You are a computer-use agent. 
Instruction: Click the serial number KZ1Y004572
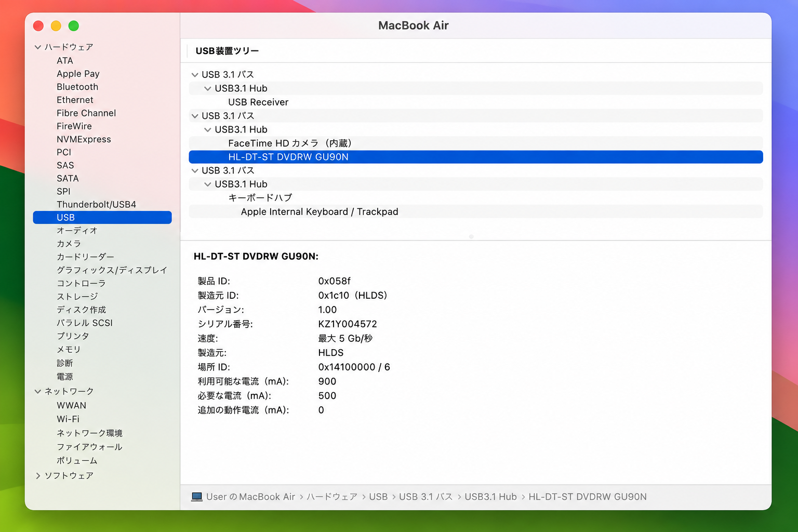tap(348, 324)
